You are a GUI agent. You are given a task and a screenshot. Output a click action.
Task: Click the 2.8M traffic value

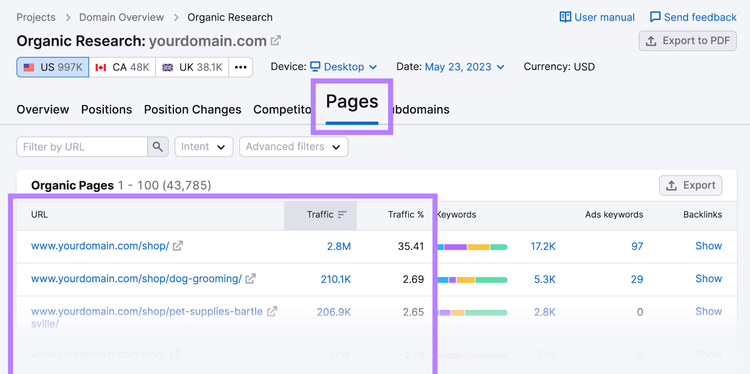click(x=339, y=246)
